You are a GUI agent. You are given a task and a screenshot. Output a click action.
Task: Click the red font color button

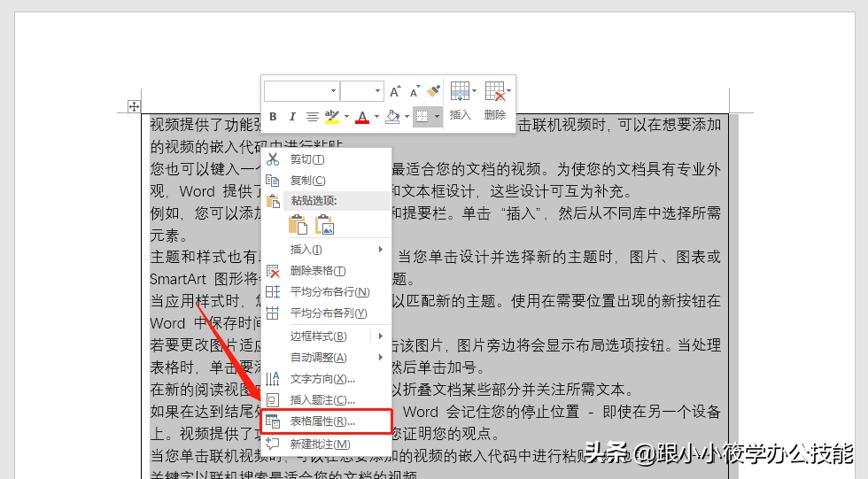pos(362,117)
